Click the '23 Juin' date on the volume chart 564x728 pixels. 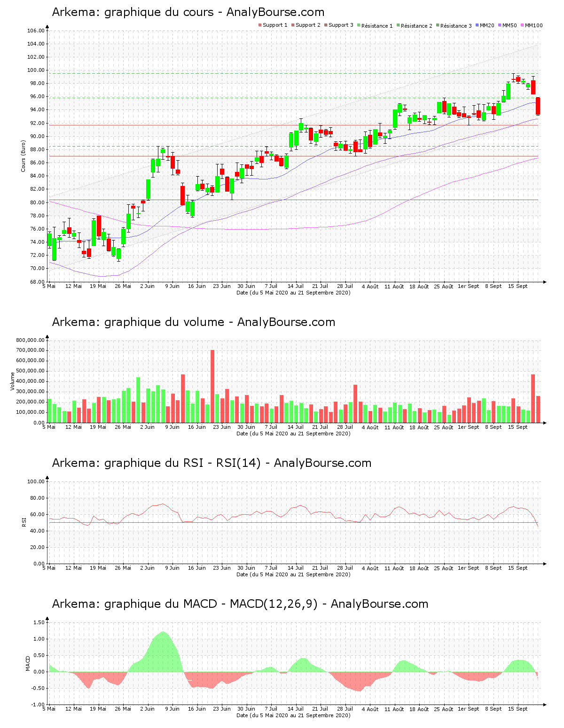tap(222, 427)
